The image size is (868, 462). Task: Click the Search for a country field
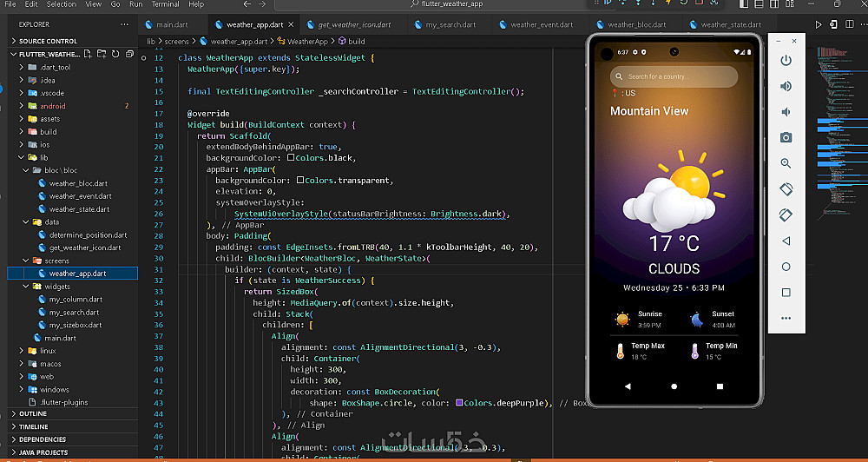point(674,76)
